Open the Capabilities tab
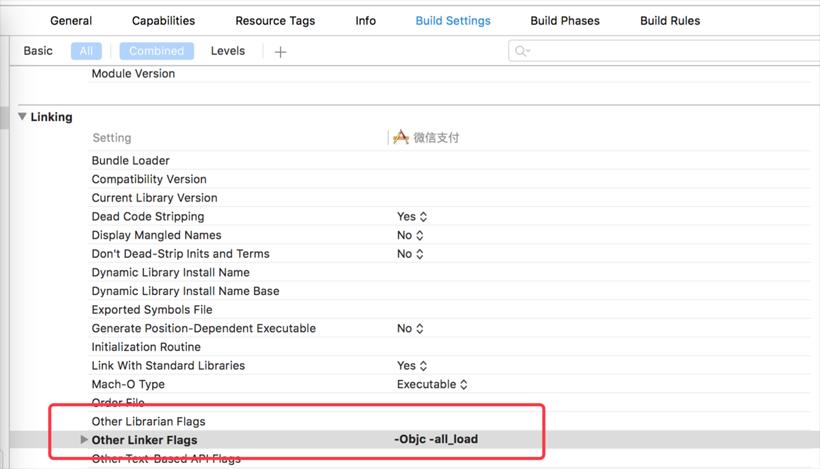The width and height of the screenshot is (820, 469). pyautogui.click(x=163, y=21)
